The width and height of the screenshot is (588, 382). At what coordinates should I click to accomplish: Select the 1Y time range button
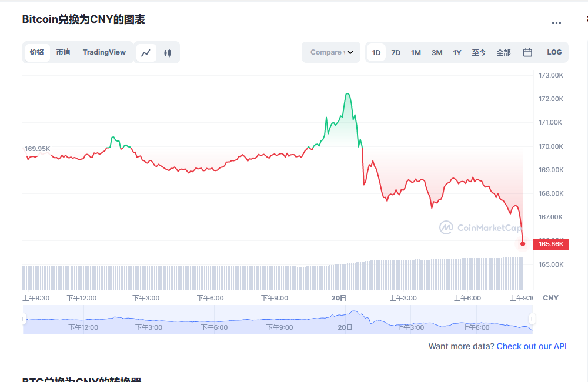click(457, 52)
